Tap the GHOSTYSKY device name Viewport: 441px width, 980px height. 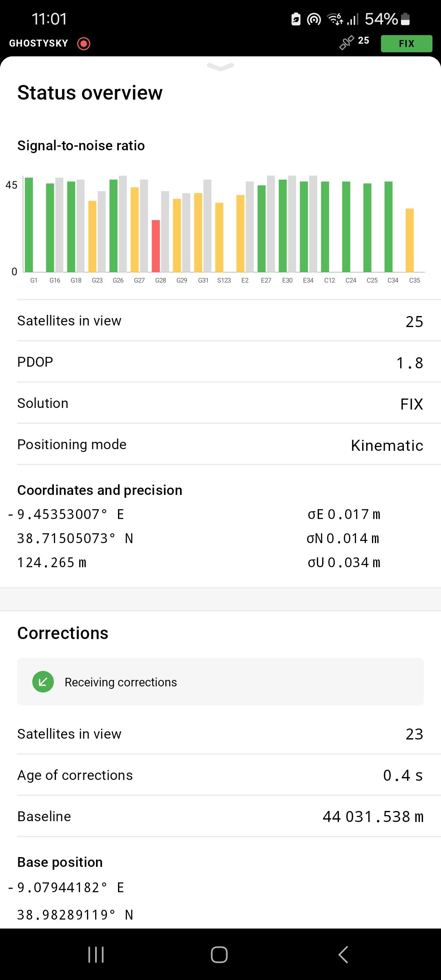point(39,43)
